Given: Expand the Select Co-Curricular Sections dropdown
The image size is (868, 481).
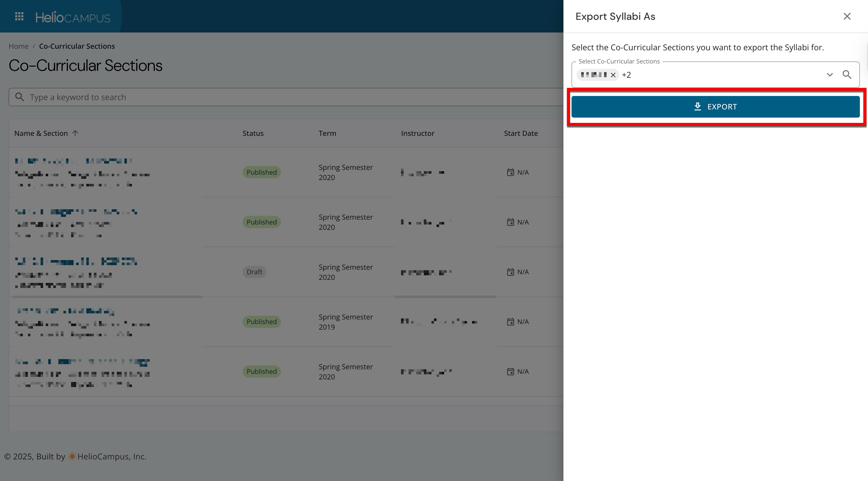Looking at the screenshot, I should pos(830,75).
